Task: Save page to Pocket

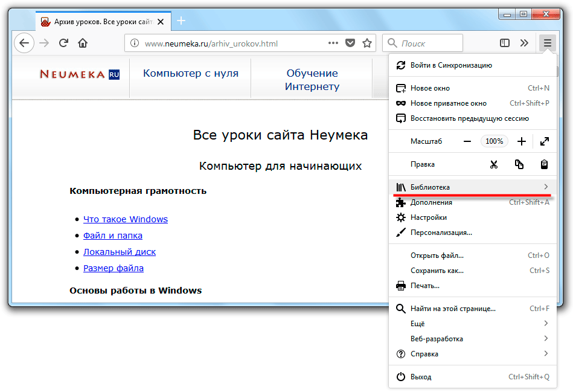Action: click(x=350, y=43)
